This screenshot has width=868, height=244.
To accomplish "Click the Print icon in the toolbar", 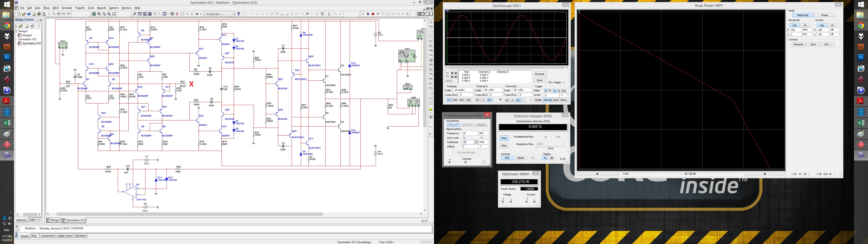I will [x=39, y=14].
